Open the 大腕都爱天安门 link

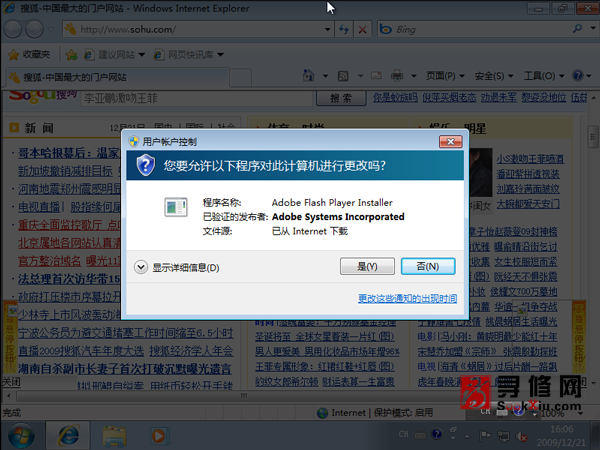528,204
